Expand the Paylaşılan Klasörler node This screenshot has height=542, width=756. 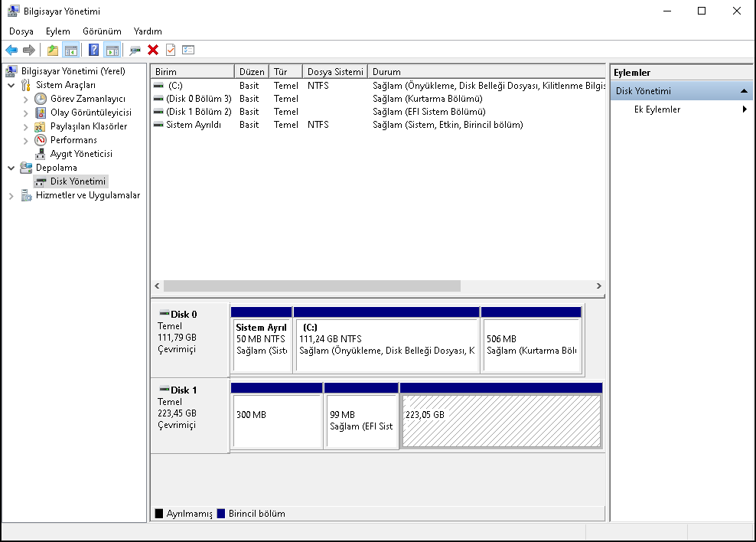(25, 127)
